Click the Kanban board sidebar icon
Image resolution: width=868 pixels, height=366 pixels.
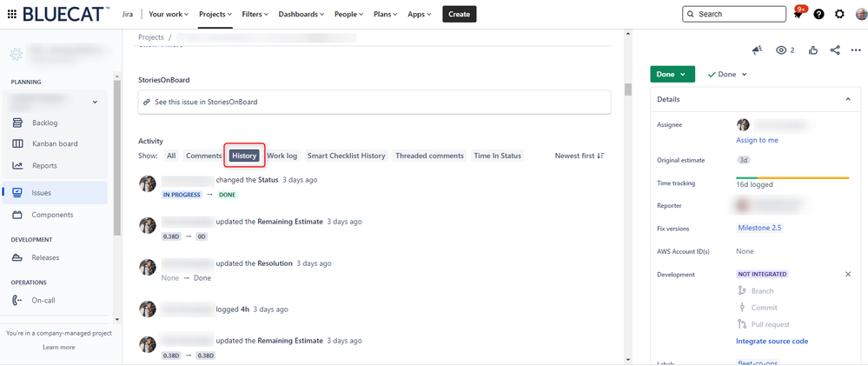(x=17, y=143)
